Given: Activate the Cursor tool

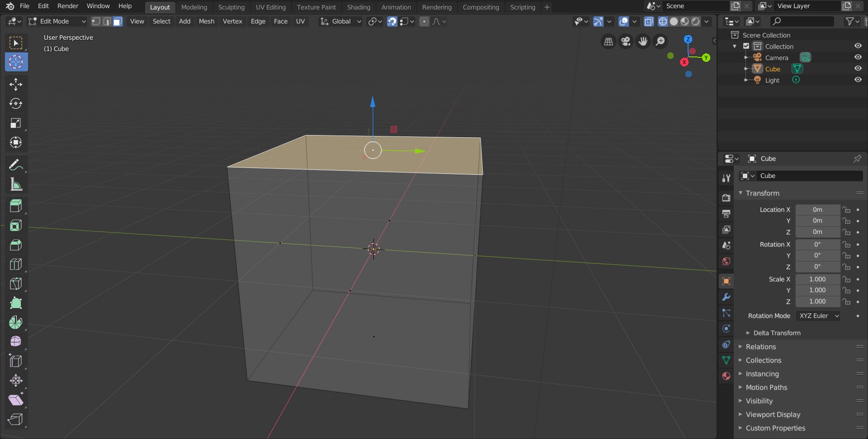Looking at the screenshot, I should 16,62.
